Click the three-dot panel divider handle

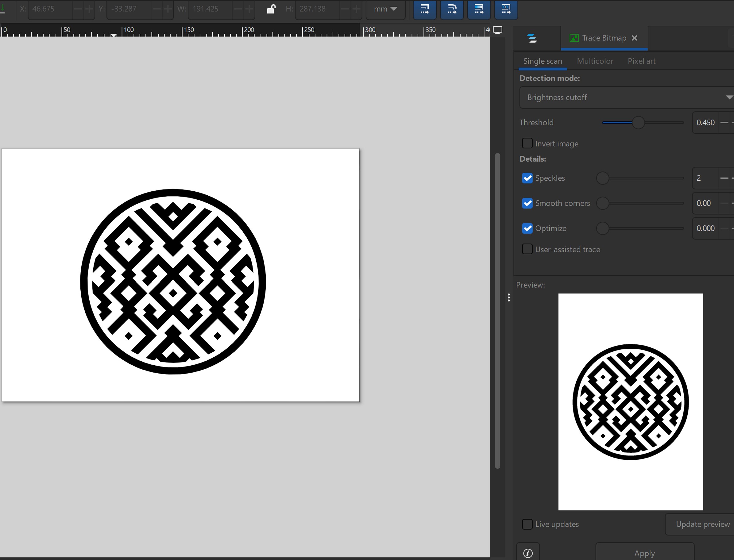[x=508, y=297]
